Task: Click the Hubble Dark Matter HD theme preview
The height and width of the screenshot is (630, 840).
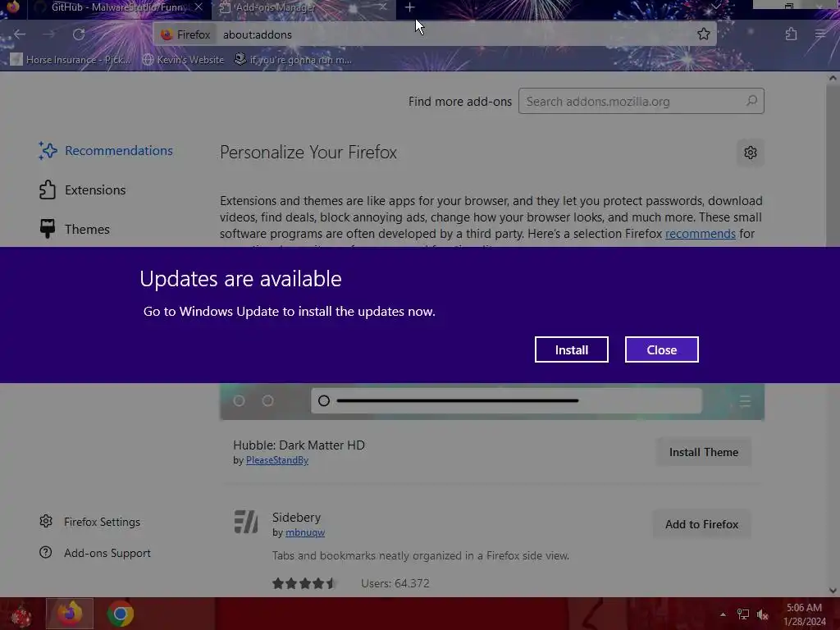Action: tap(492, 400)
